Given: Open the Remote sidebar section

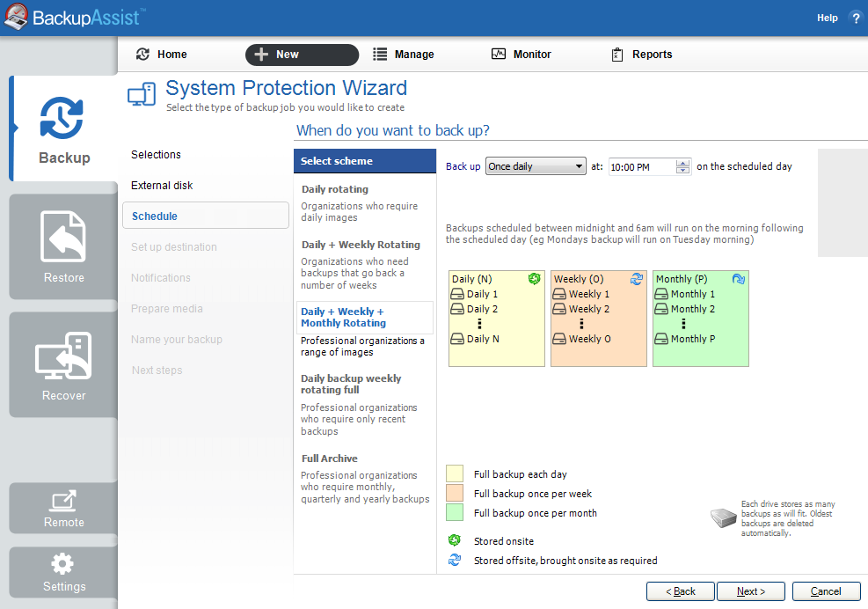Looking at the screenshot, I should pyautogui.click(x=63, y=509).
